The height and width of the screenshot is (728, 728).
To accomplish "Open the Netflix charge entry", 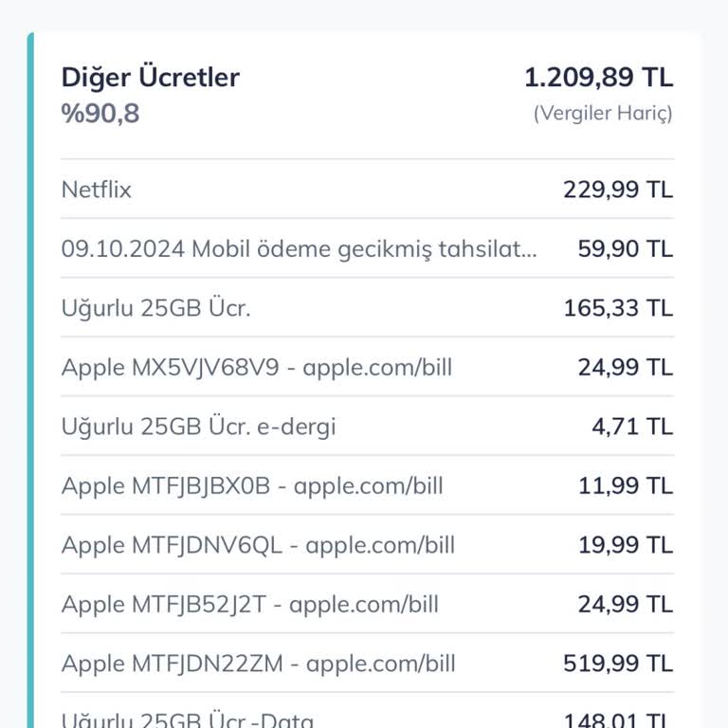I will (x=97, y=190).
